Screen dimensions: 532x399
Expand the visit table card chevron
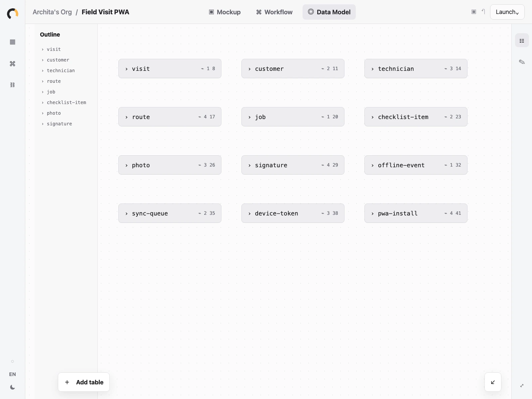[x=126, y=69]
